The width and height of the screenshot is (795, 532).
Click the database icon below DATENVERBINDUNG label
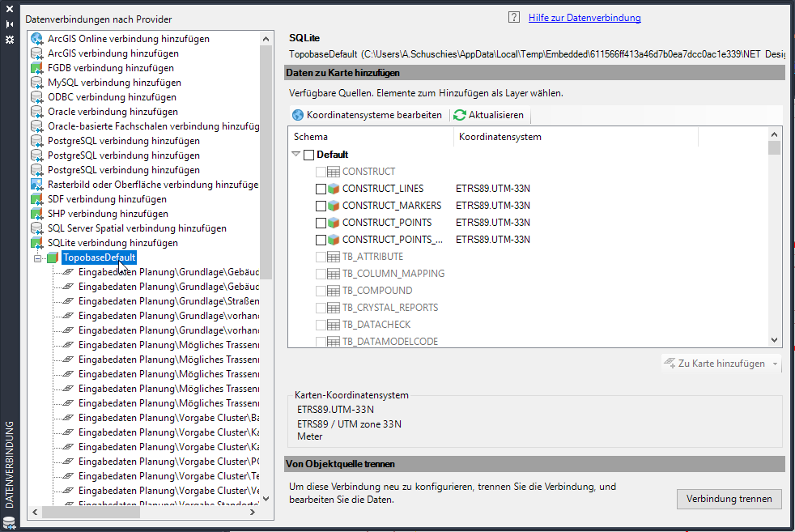(x=9, y=522)
